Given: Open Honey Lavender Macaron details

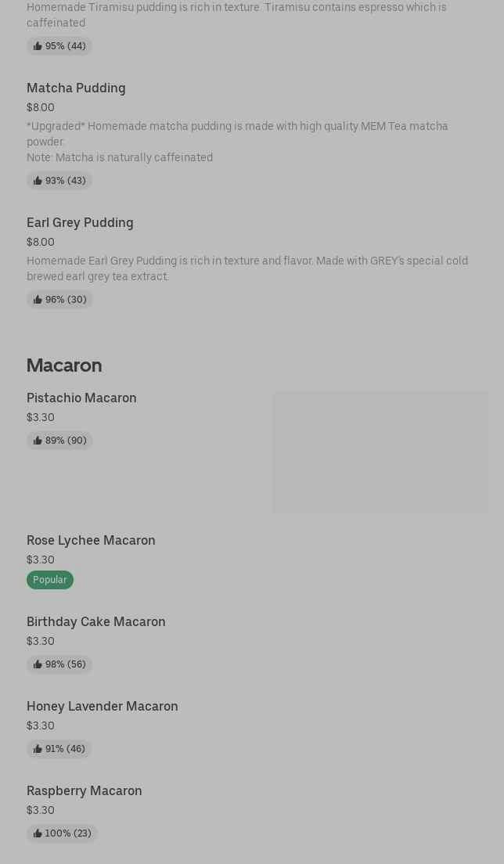Looking at the screenshot, I should coord(103,707).
